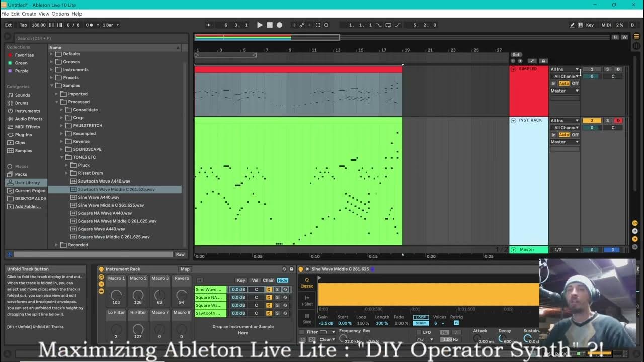Open the 1 Bar quantization dropdown
The image size is (644, 362).
click(x=110, y=25)
